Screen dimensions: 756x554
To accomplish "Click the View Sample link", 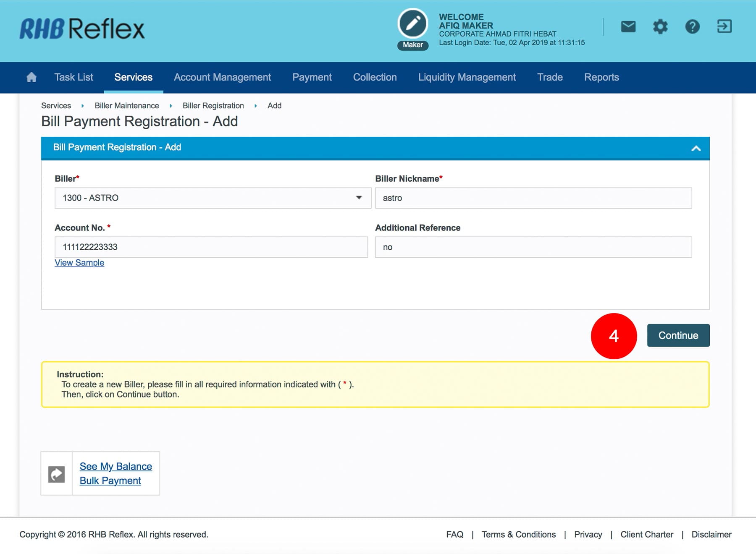I will click(79, 263).
